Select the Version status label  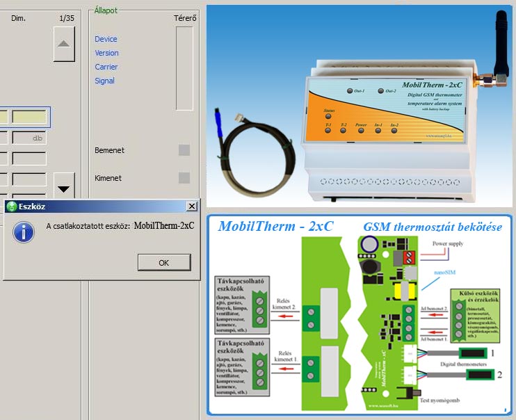point(106,53)
